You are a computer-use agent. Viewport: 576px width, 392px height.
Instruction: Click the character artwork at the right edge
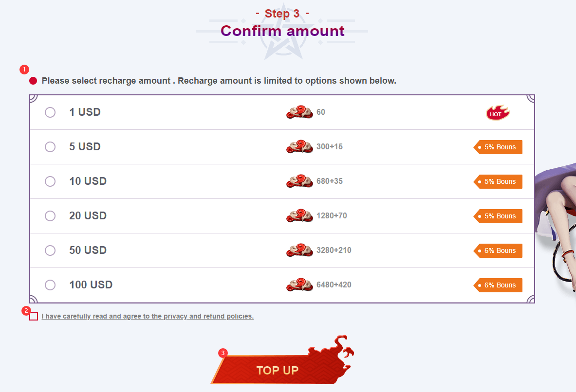click(556, 228)
